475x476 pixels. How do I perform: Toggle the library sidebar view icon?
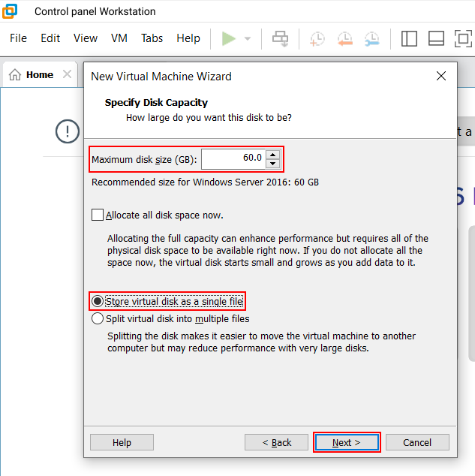[x=409, y=38]
